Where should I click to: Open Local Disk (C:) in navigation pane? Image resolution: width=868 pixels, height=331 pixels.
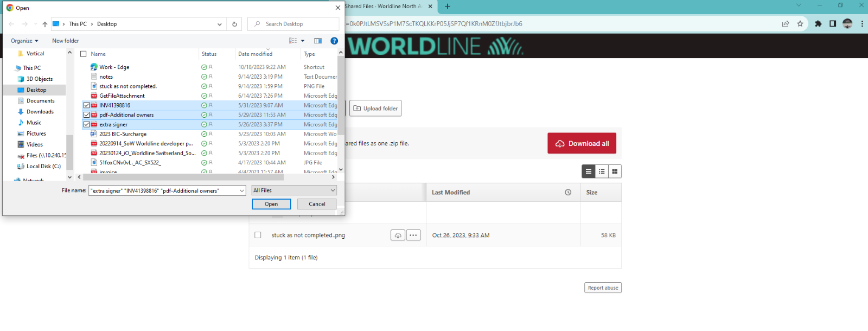tap(43, 167)
